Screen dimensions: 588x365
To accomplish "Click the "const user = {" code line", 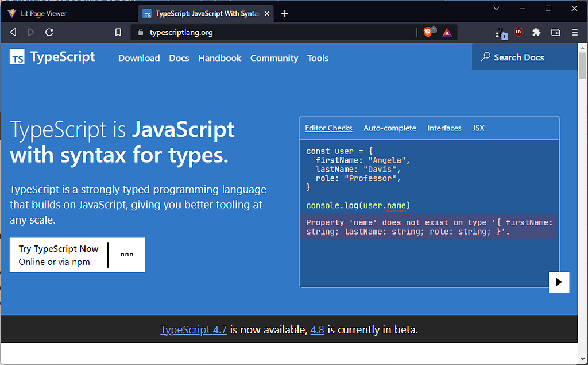I will [339, 151].
